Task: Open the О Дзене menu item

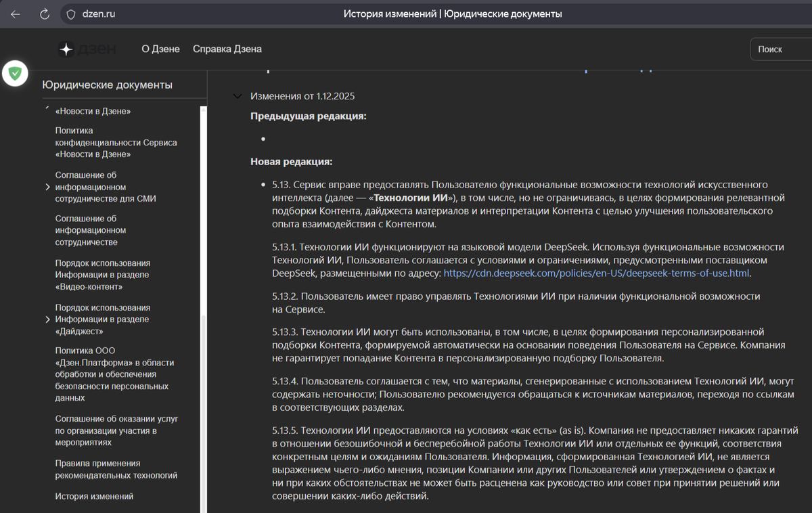Action: 160,49
